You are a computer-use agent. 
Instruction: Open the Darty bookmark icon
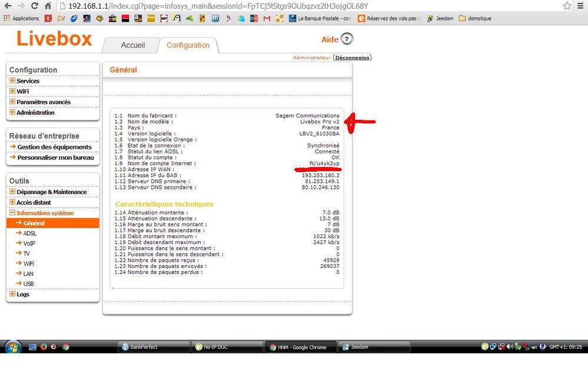coord(164,18)
